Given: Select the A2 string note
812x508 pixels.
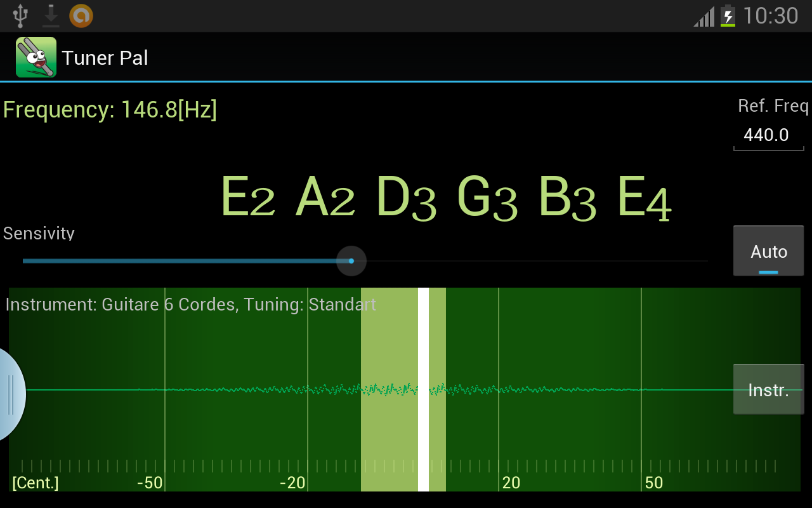Looking at the screenshot, I should [x=325, y=197].
